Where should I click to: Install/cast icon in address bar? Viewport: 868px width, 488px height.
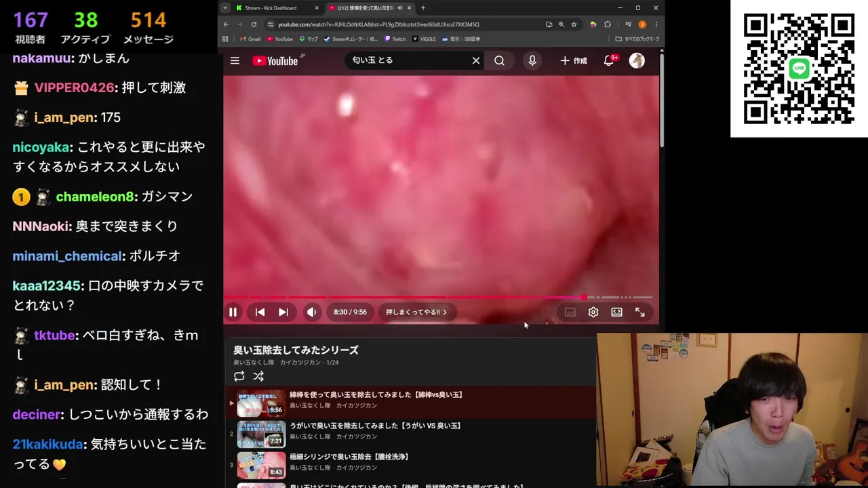tap(549, 24)
